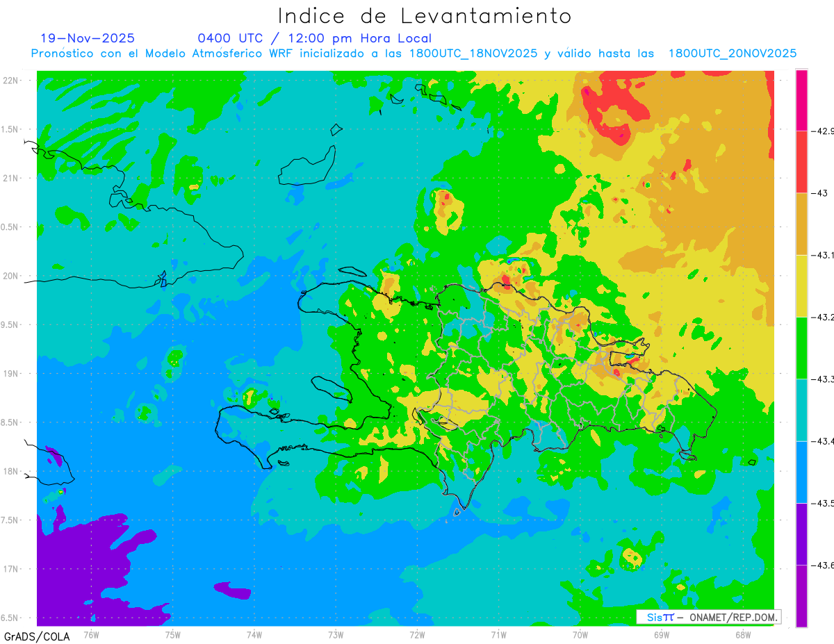This screenshot has height=644, width=834.
Task: Click the violet color bar segment below -43.6
Action: pyautogui.click(x=801, y=596)
